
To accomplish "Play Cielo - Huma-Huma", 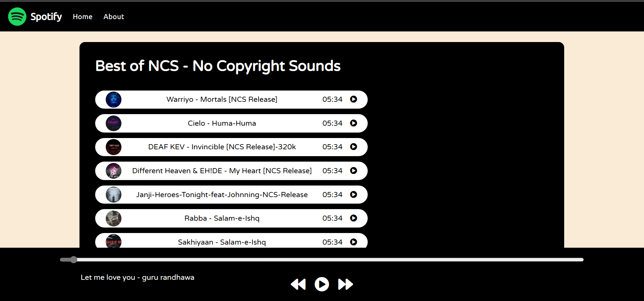I will 354,123.
